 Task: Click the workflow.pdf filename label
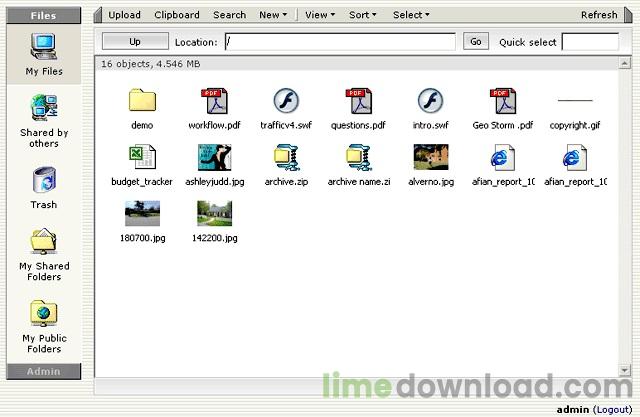coord(214,125)
